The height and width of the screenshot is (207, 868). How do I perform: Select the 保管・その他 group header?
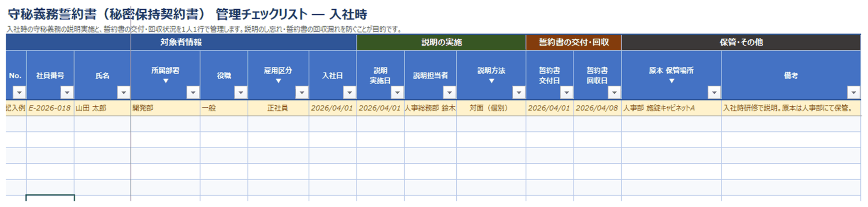(x=741, y=43)
